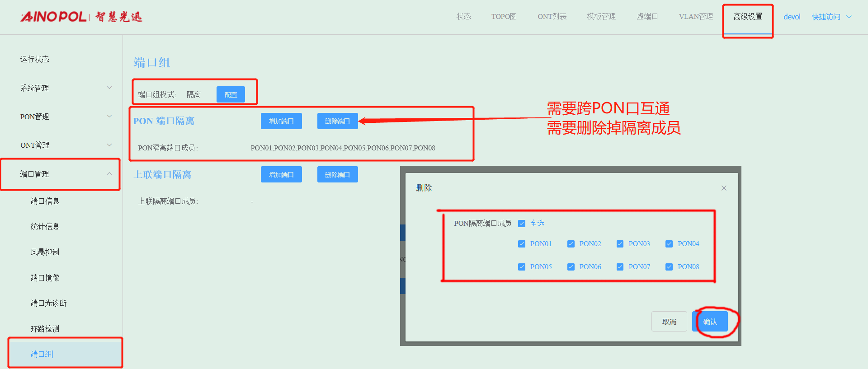Open the 快捷访问 dropdown
The height and width of the screenshot is (369, 868).
point(831,17)
